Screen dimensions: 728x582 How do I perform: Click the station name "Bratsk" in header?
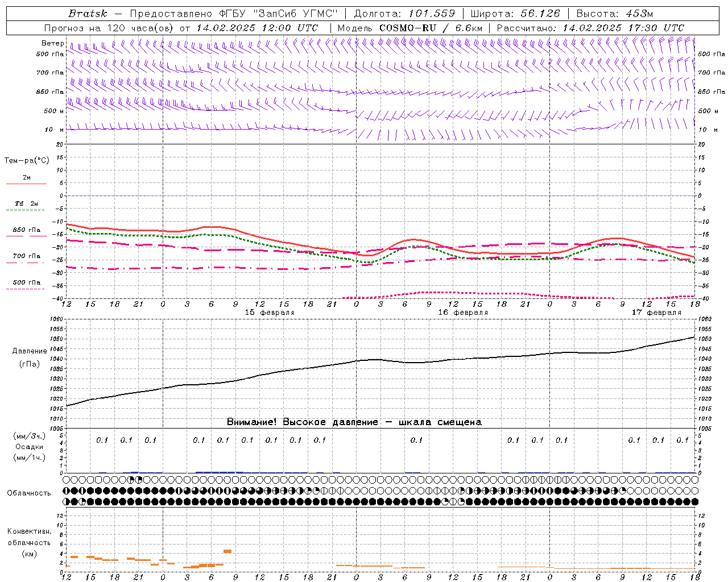[x=88, y=14]
